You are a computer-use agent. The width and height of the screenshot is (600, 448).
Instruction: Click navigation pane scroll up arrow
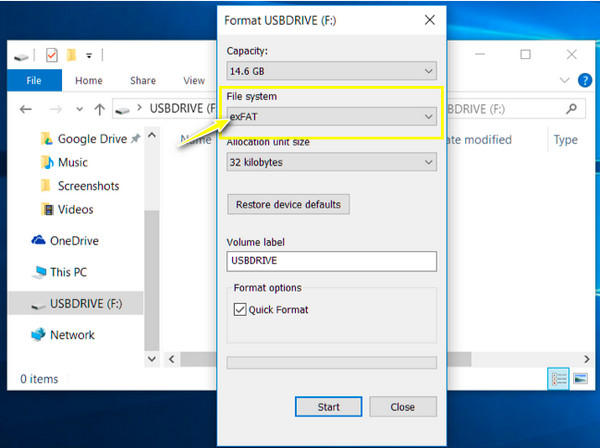tap(152, 135)
